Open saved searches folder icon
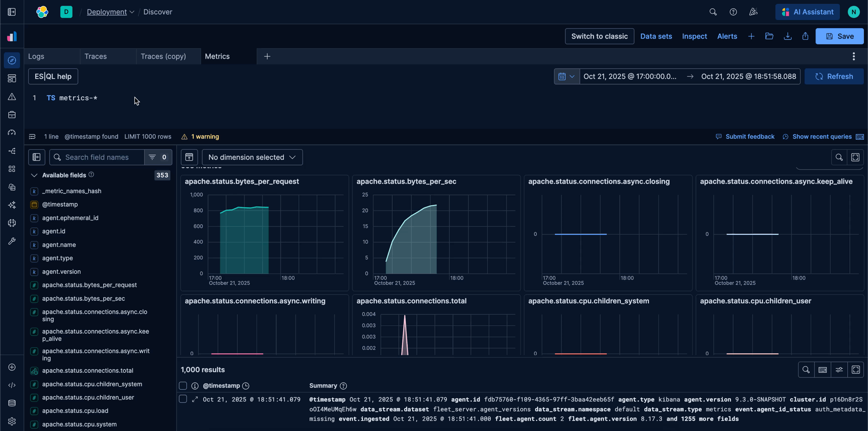The image size is (868, 431). [769, 36]
